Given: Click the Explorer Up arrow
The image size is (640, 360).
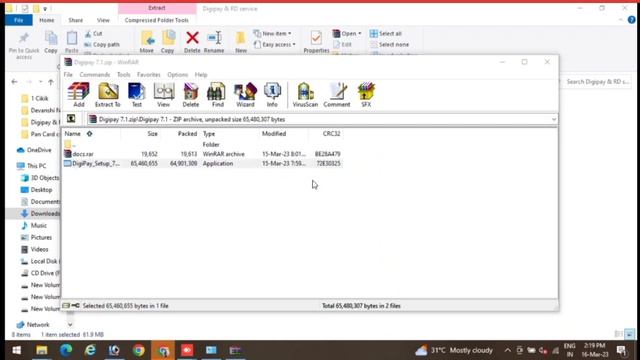Looking at the screenshot, I should tap(51, 82).
